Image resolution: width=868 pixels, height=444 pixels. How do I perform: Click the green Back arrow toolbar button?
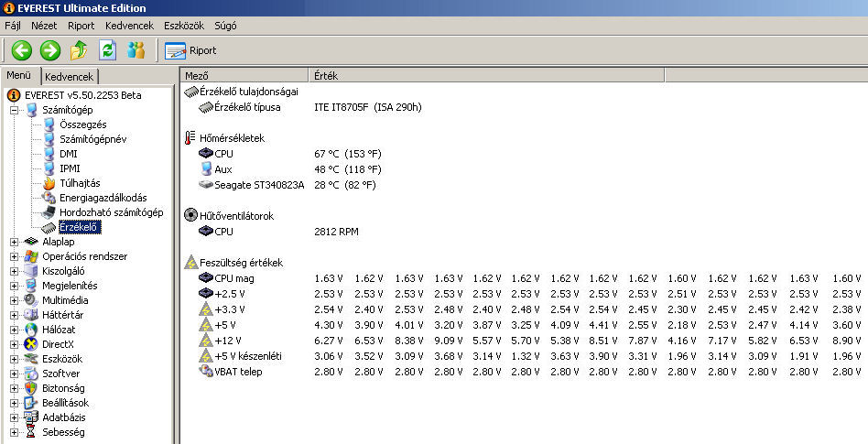[x=22, y=50]
